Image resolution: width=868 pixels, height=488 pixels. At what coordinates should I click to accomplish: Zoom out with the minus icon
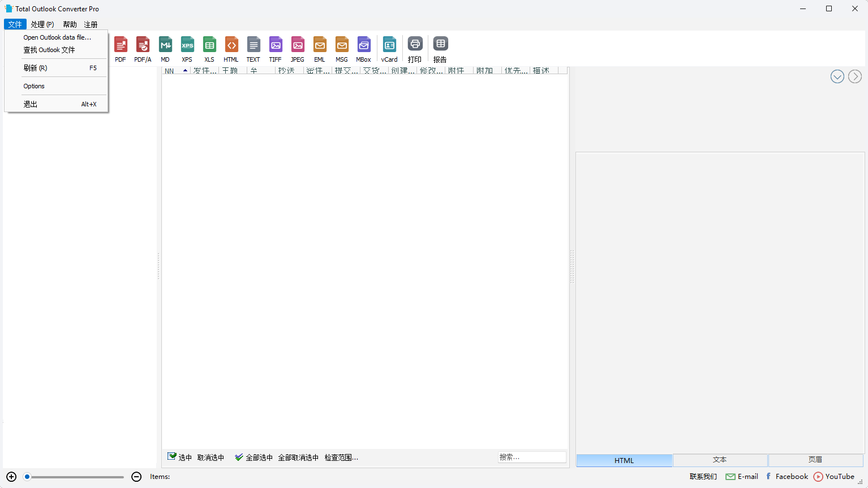point(136,477)
